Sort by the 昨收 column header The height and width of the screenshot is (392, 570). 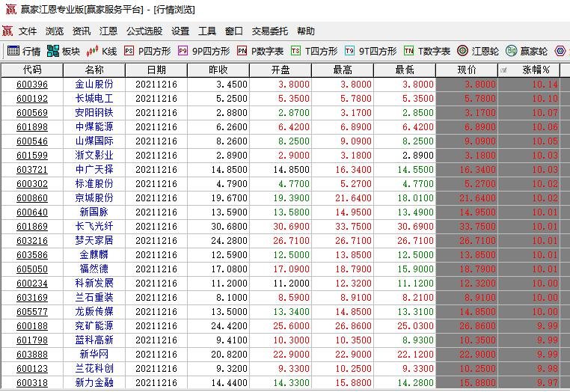point(218,70)
